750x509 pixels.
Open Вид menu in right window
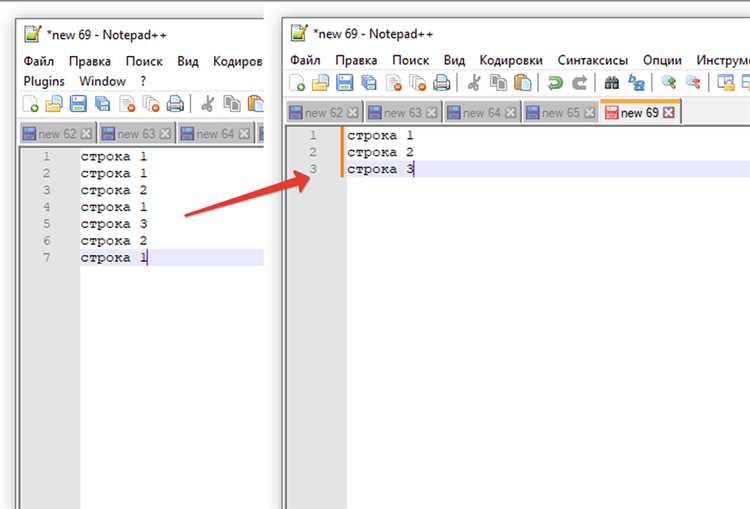(x=454, y=60)
